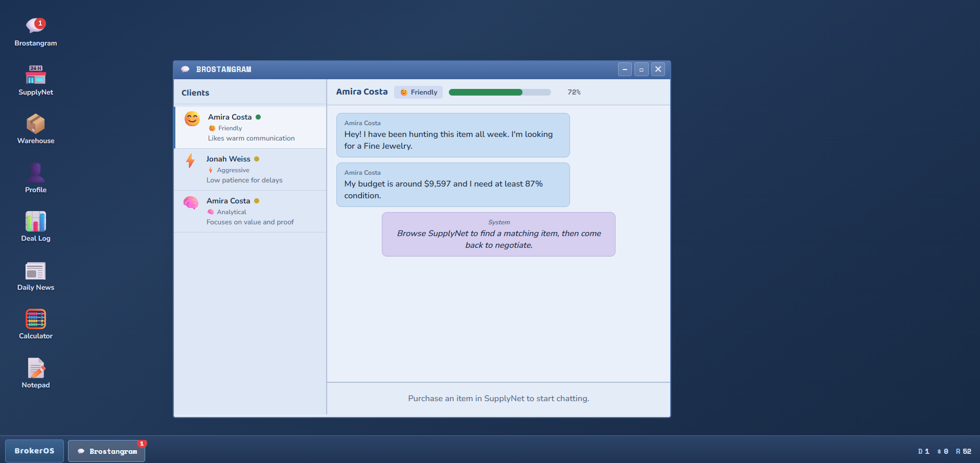Click 'Likes warm communication' description
The height and width of the screenshot is (463, 980).
pyautogui.click(x=251, y=138)
